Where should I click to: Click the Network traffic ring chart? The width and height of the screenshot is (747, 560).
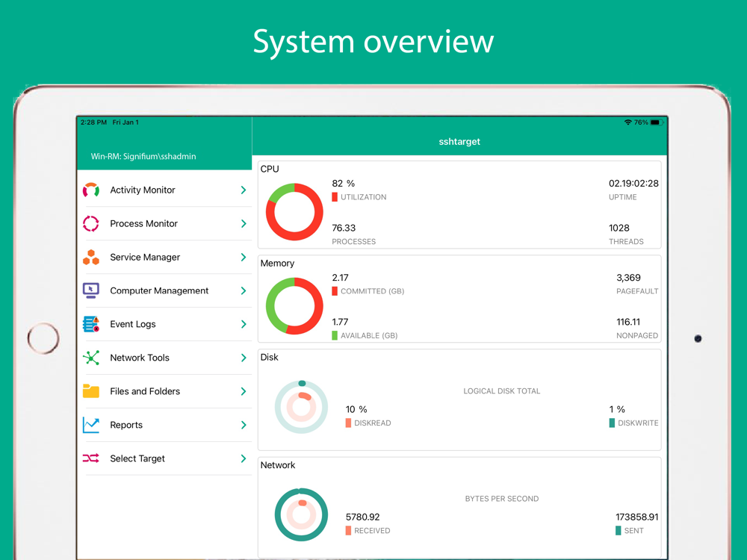301,514
